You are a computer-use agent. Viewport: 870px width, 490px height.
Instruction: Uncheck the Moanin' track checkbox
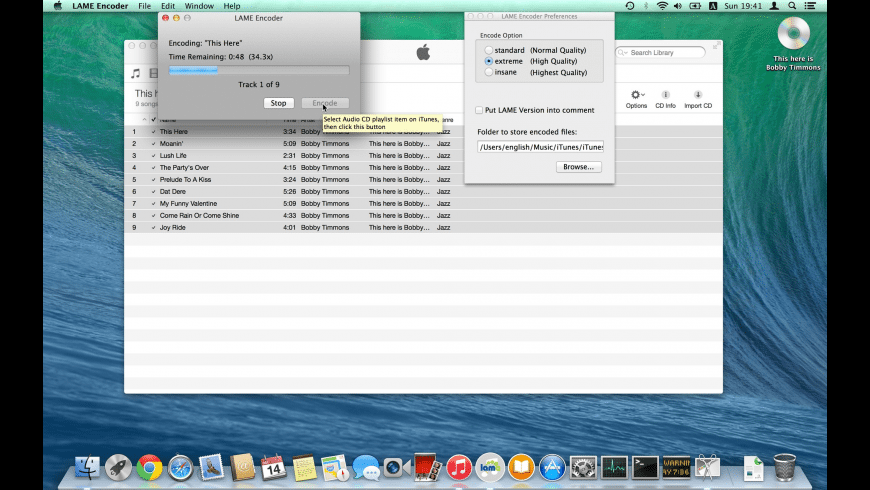pos(153,143)
